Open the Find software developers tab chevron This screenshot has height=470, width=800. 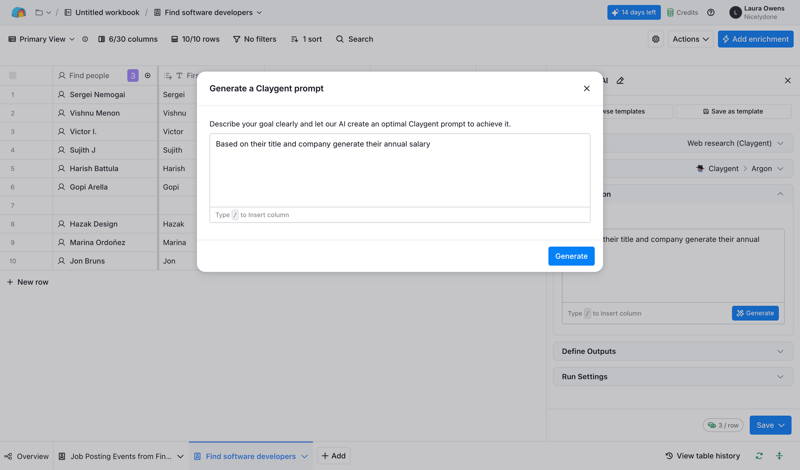pyautogui.click(x=305, y=456)
